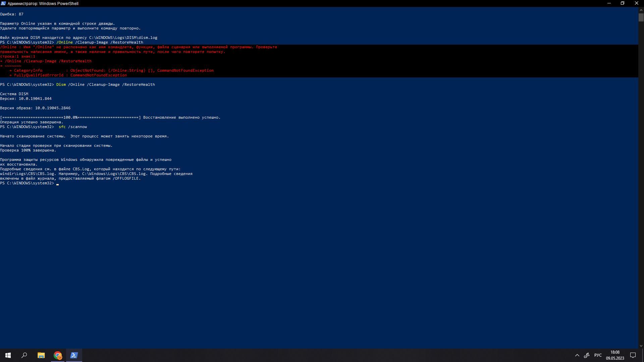Restore down the PowerShell window
Image resolution: width=644 pixels, height=362 pixels.
point(623,3)
